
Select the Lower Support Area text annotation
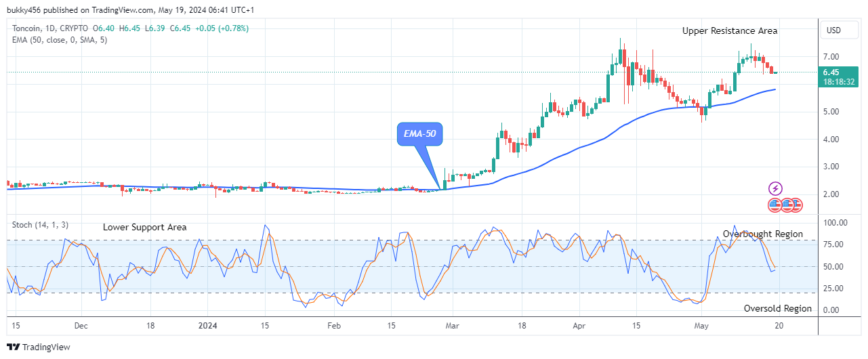point(145,228)
